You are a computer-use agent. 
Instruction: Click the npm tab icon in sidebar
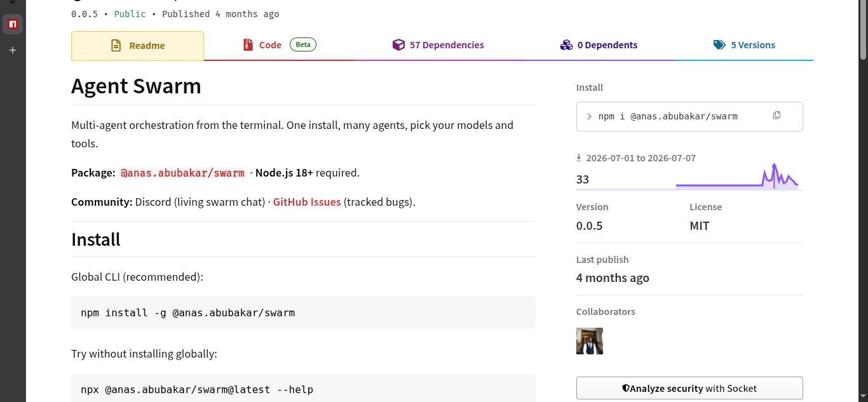click(x=12, y=24)
